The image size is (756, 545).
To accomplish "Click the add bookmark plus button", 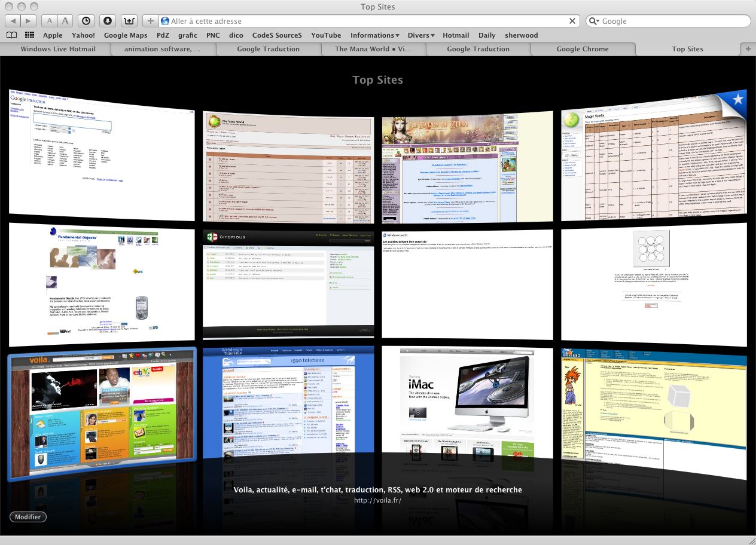I will pyautogui.click(x=151, y=21).
